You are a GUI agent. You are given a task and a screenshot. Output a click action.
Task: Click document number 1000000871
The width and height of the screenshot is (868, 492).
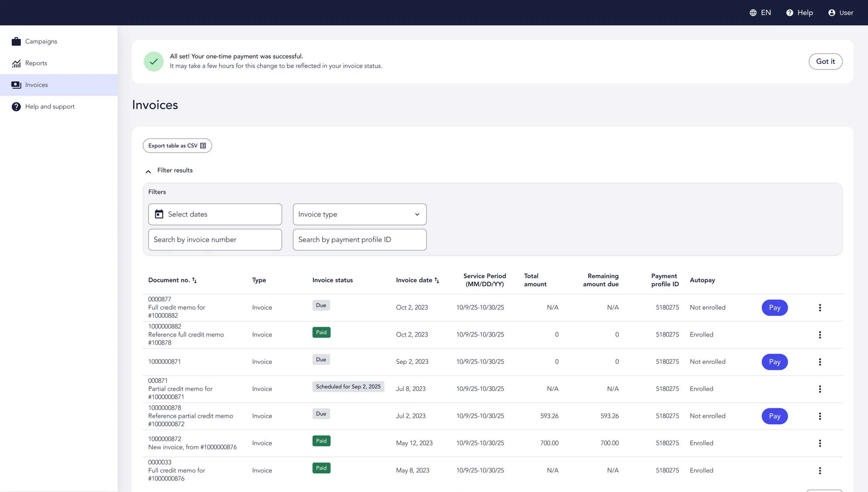(x=164, y=362)
